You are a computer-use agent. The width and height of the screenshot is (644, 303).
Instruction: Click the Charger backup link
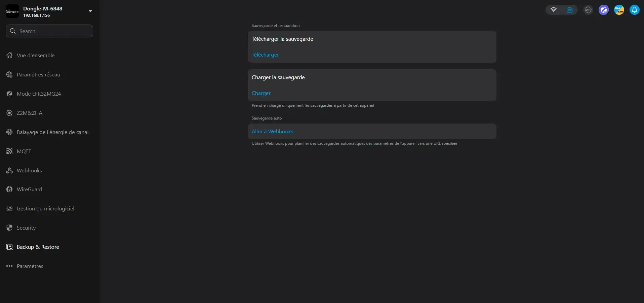[x=261, y=93]
